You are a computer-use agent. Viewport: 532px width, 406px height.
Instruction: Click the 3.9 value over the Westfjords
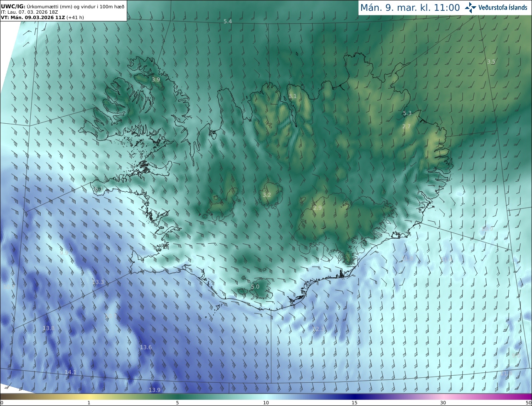pos(156,79)
